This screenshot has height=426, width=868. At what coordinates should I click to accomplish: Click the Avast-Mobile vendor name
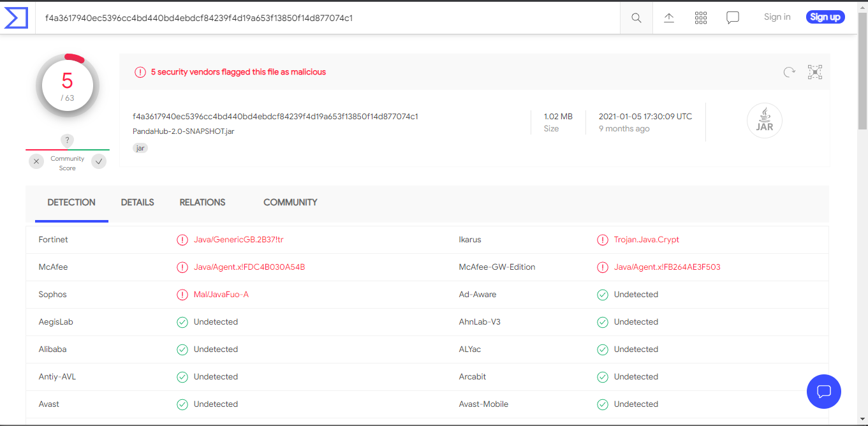coord(483,404)
